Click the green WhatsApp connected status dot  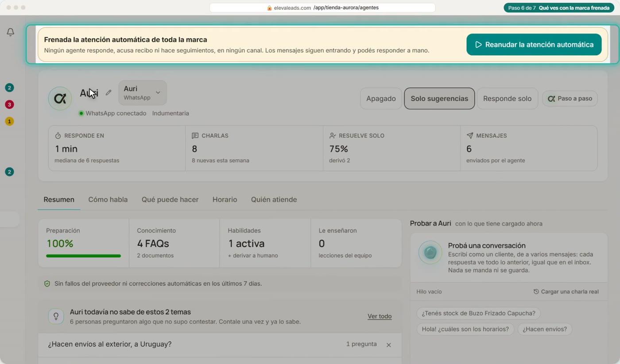click(81, 113)
